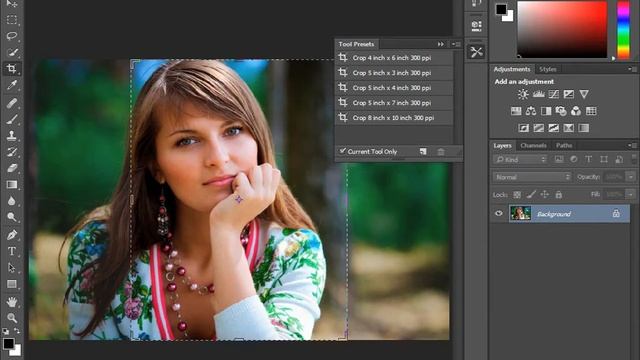Toggle shape layer filter in Layers

pyautogui.click(x=604, y=159)
